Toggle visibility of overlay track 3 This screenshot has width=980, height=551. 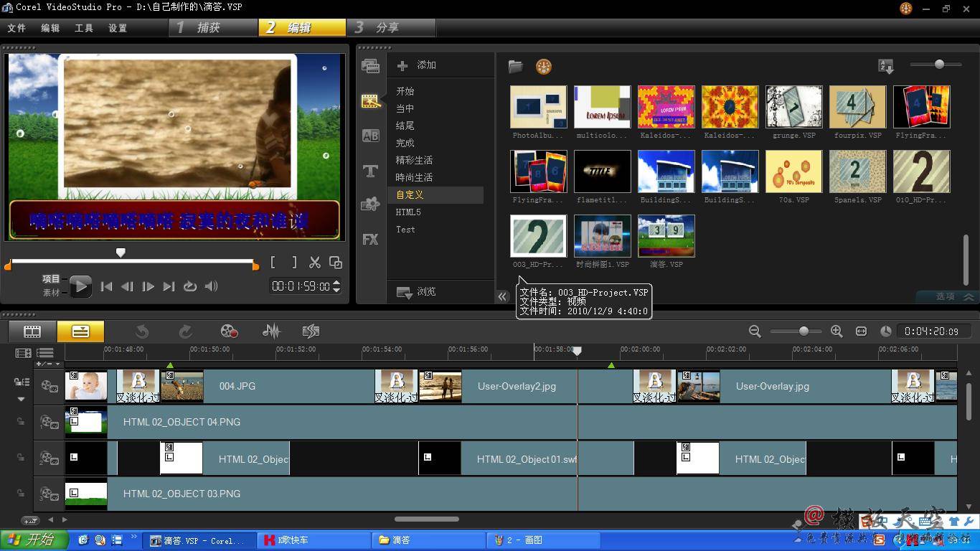click(x=50, y=494)
